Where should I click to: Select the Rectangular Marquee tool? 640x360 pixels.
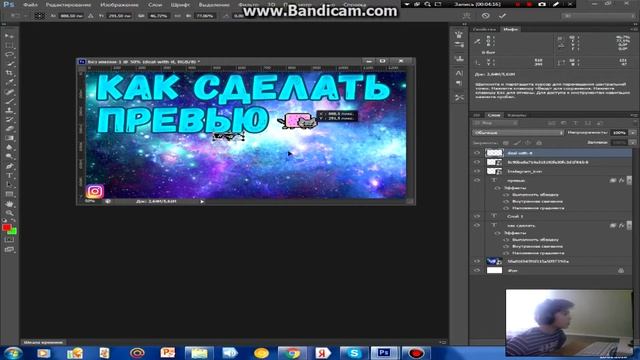click(x=9, y=45)
